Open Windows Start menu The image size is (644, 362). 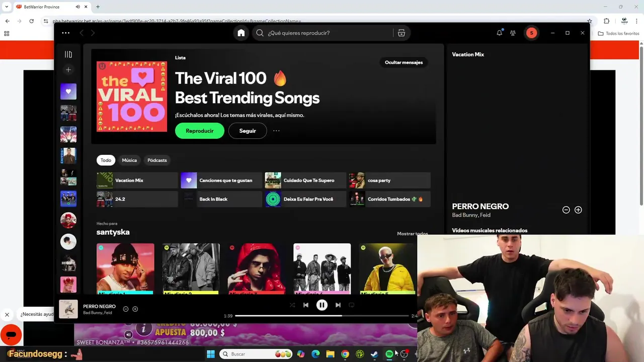(211, 354)
